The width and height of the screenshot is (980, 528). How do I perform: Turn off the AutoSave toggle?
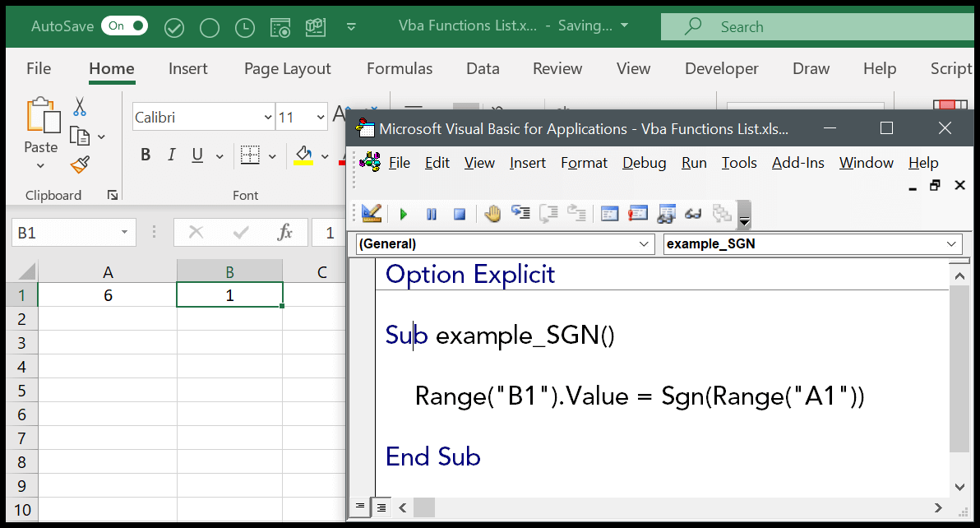click(124, 26)
